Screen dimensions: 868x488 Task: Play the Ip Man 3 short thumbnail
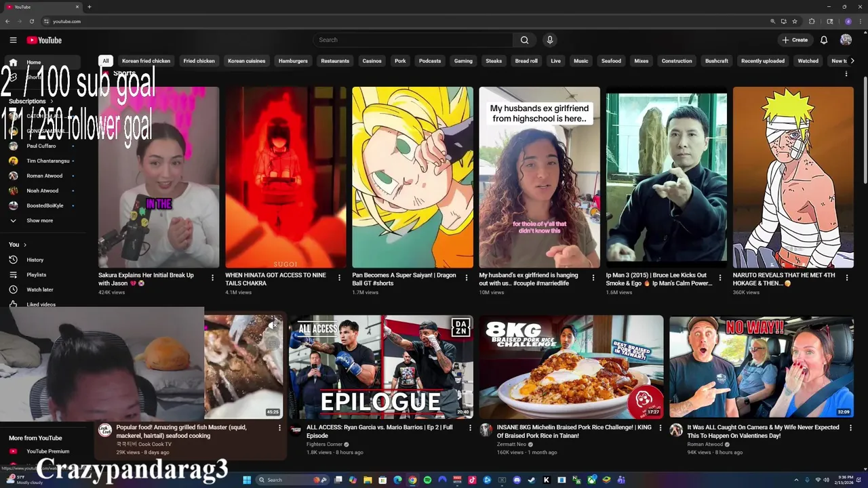[x=666, y=178]
